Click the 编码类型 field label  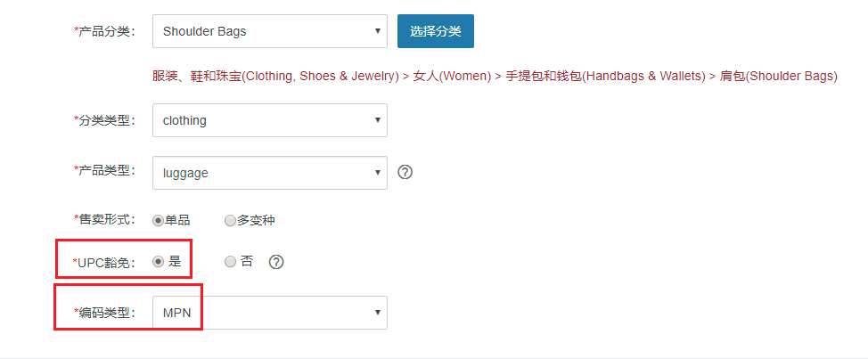pos(104,313)
